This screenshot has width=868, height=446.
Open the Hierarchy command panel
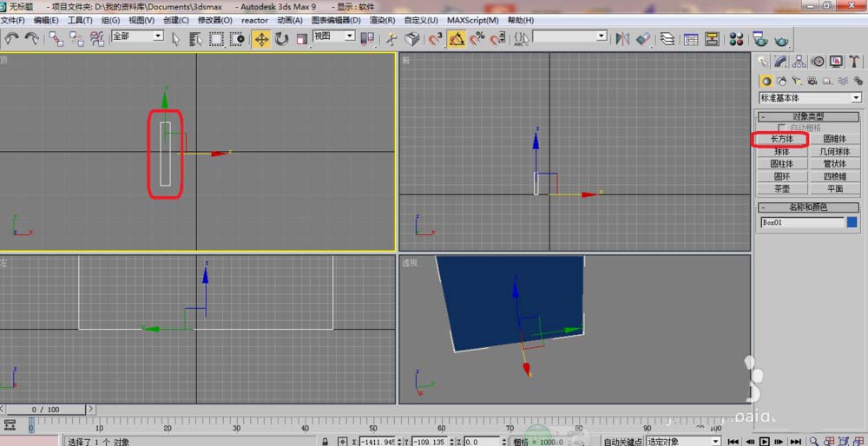[799, 62]
